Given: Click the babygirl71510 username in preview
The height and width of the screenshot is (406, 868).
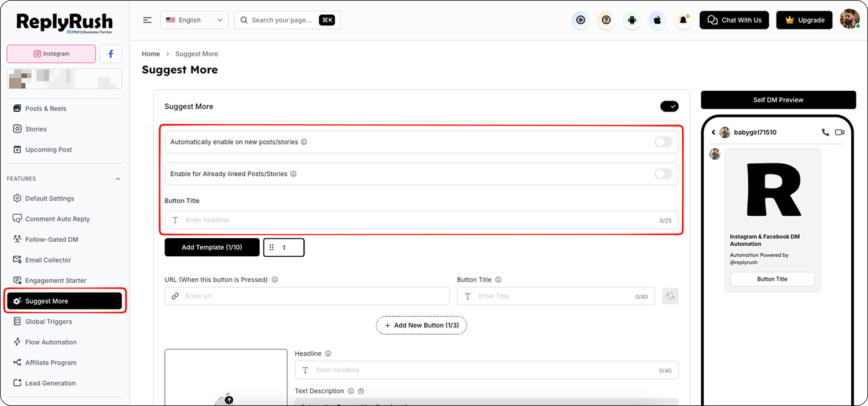Looking at the screenshot, I should point(755,132).
